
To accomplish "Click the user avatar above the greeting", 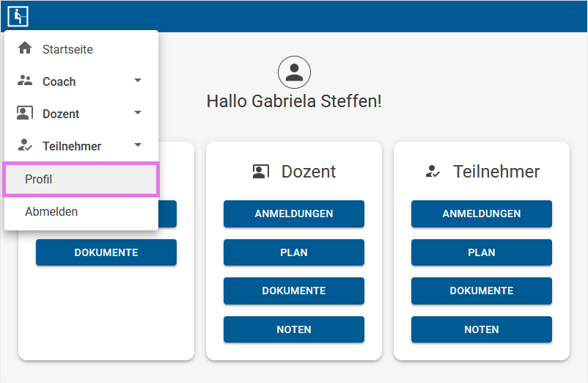I will tap(294, 72).
